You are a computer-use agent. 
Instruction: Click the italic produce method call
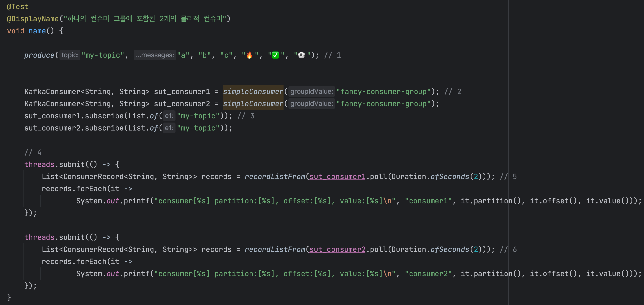[39, 55]
